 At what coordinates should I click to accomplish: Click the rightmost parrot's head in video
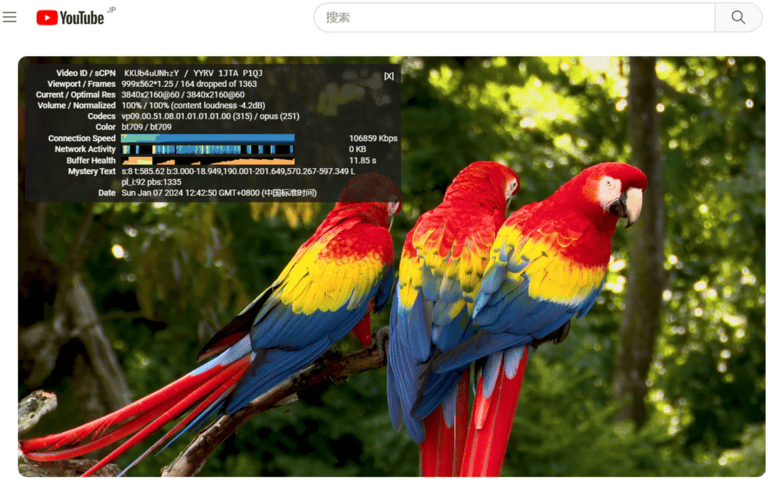point(614,192)
